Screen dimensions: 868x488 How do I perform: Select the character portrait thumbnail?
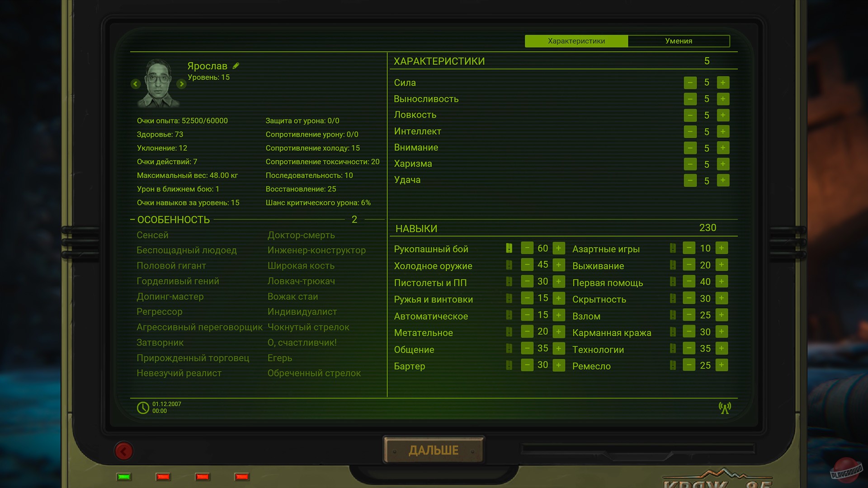[x=158, y=83]
